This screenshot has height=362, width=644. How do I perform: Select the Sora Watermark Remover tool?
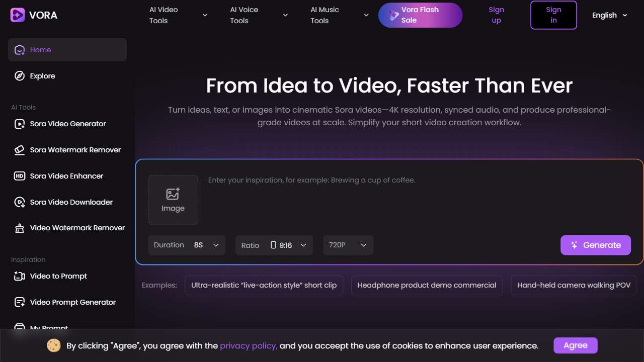pyautogui.click(x=75, y=150)
